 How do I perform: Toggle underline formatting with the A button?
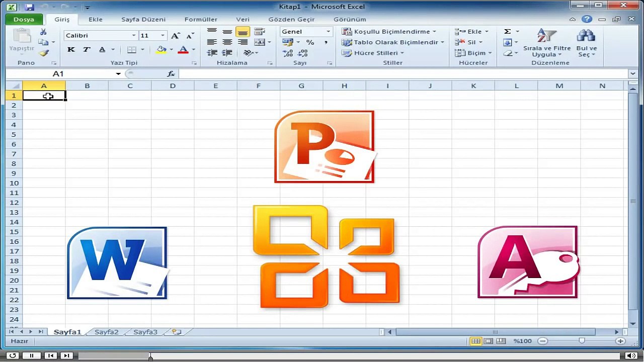pos(102,49)
